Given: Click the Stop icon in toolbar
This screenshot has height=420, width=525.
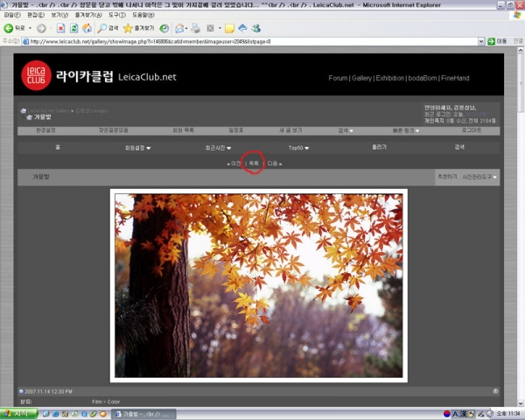Looking at the screenshot, I should (59, 28).
